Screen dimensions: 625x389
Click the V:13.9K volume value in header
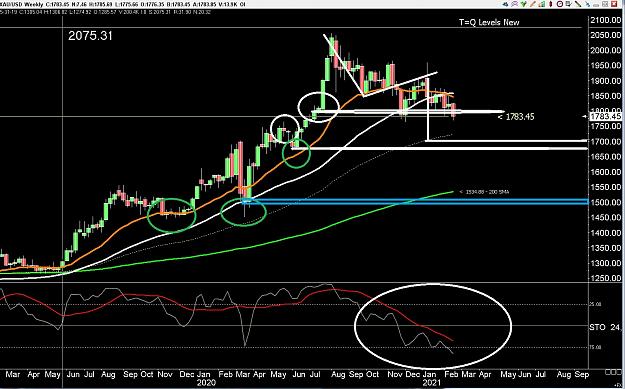pyautogui.click(x=228, y=4)
